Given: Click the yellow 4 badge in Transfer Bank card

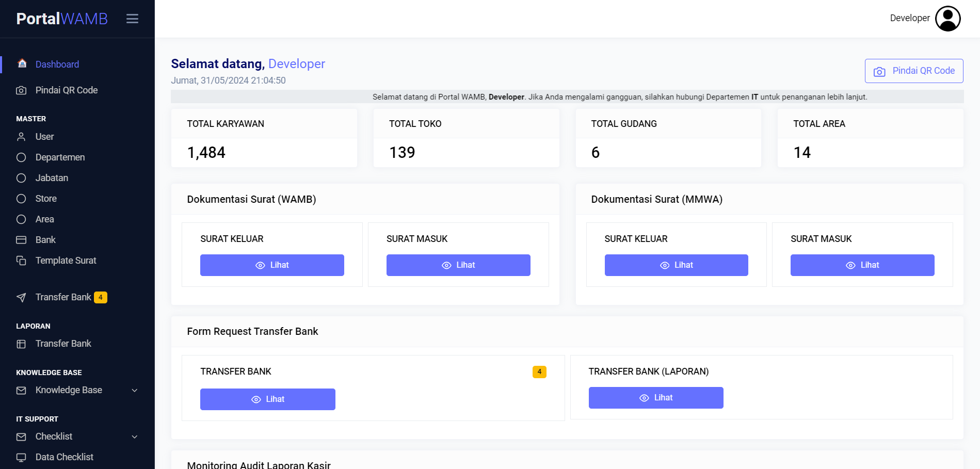Looking at the screenshot, I should pos(539,372).
